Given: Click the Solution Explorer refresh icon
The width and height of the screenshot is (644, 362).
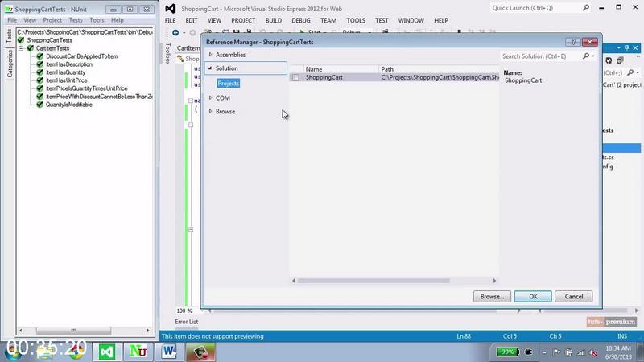Looking at the screenshot, I should [x=609, y=60].
